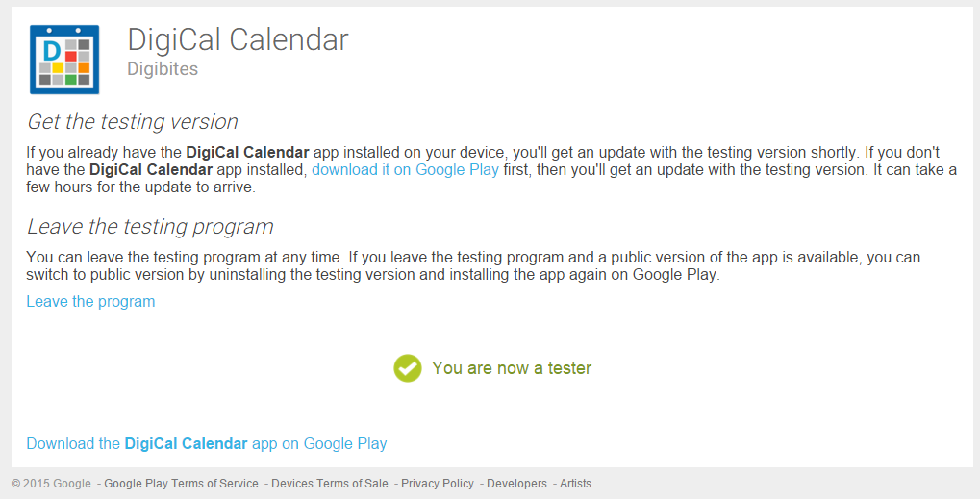This screenshot has width=980, height=499.
Task: Click the large DigiCal Calendar page title
Action: click(x=238, y=39)
